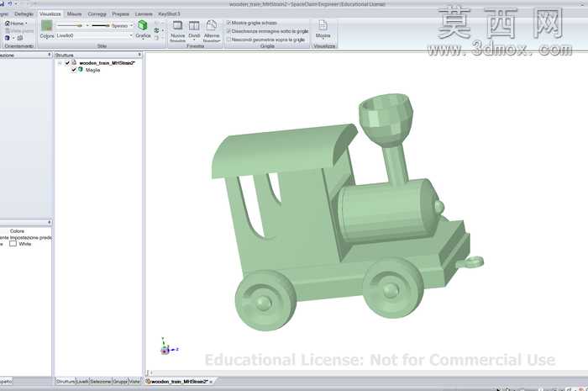The image size is (588, 391).
Task: Select the Gruppi bottom panel tab
Action: coord(120,381)
